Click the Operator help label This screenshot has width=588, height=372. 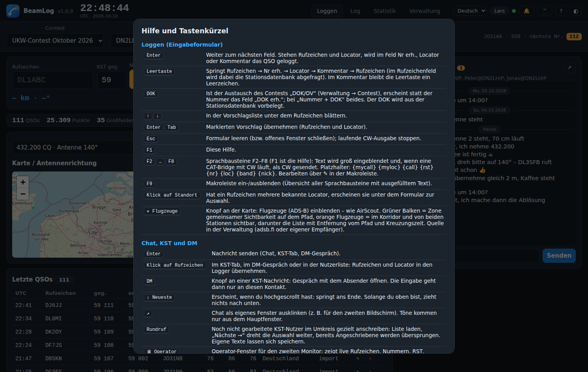tap(162, 351)
